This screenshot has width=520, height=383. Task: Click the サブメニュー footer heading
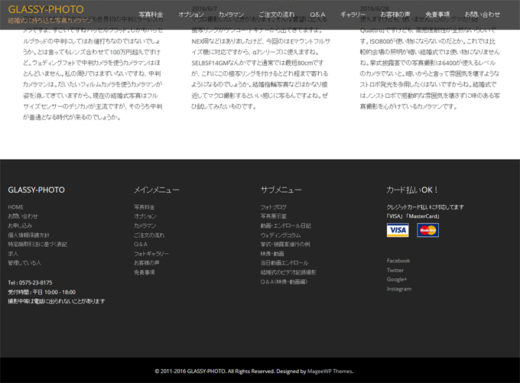(281, 190)
